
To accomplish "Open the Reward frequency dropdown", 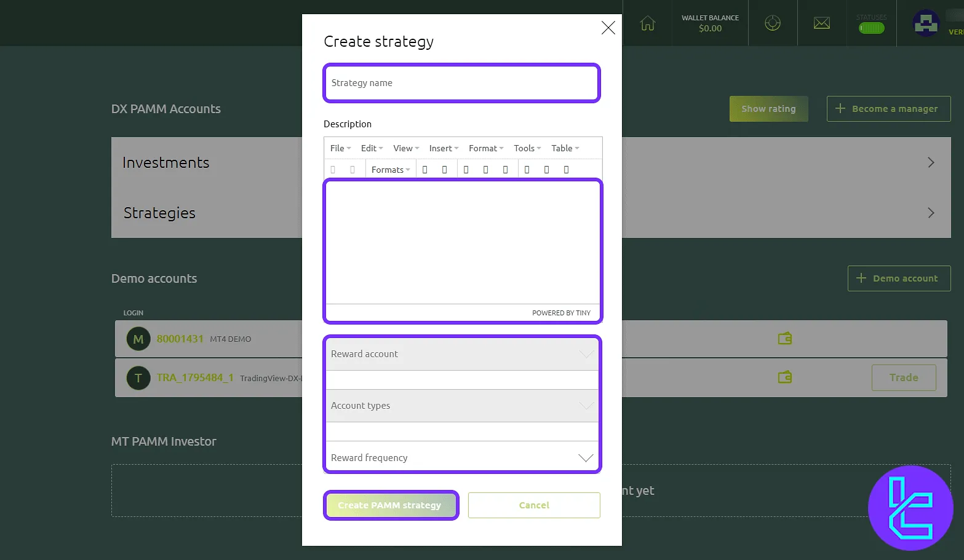I will [x=461, y=457].
